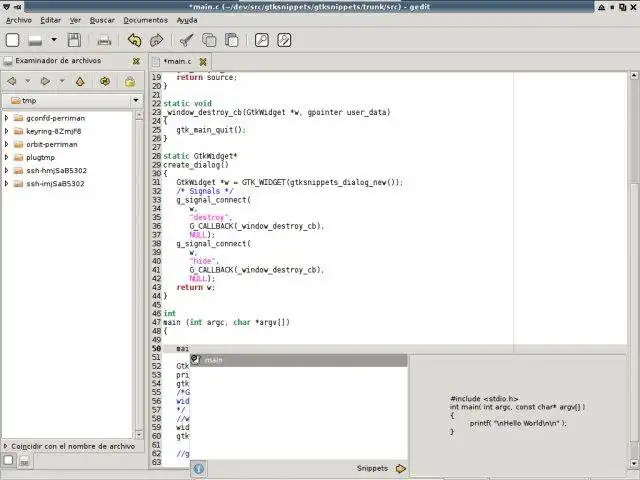
Task: Print the document with the printer icon
Action: pyautogui.click(x=104, y=40)
